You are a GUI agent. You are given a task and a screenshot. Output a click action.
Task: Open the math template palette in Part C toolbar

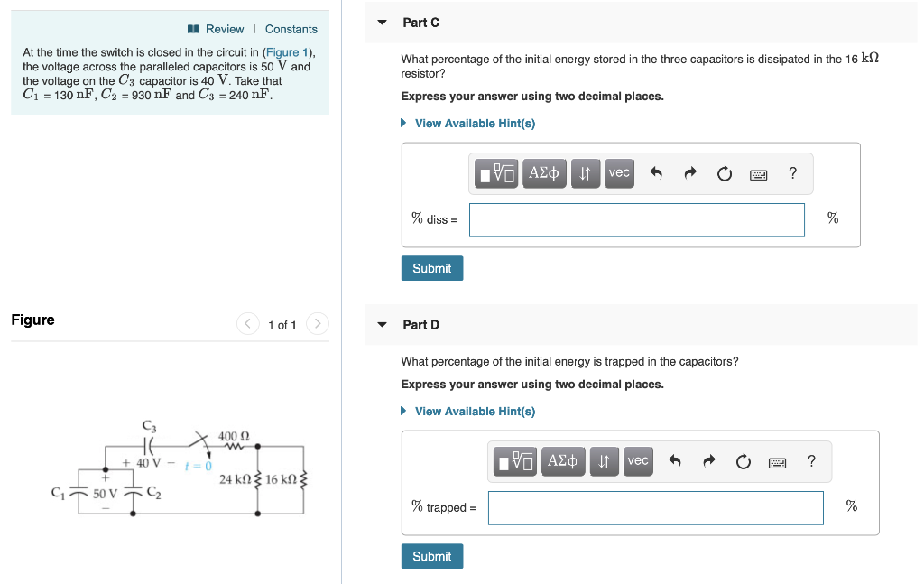pyautogui.click(x=495, y=173)
